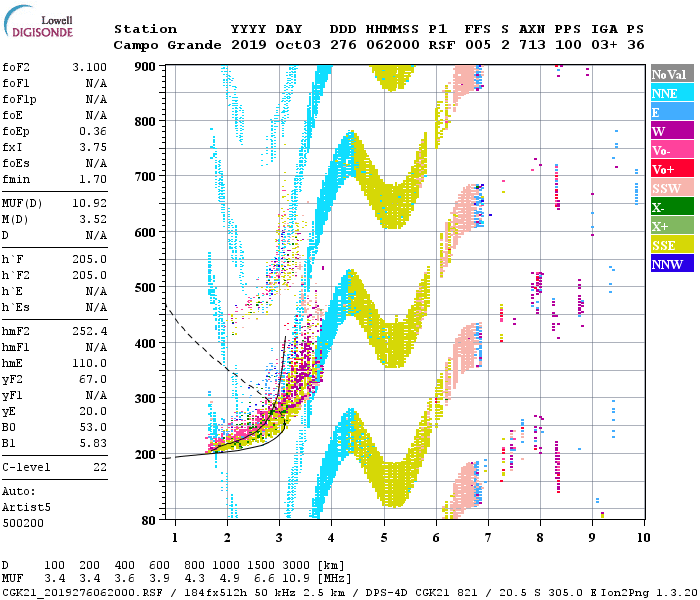Click the 900 km axis label

tap(145, 67)
